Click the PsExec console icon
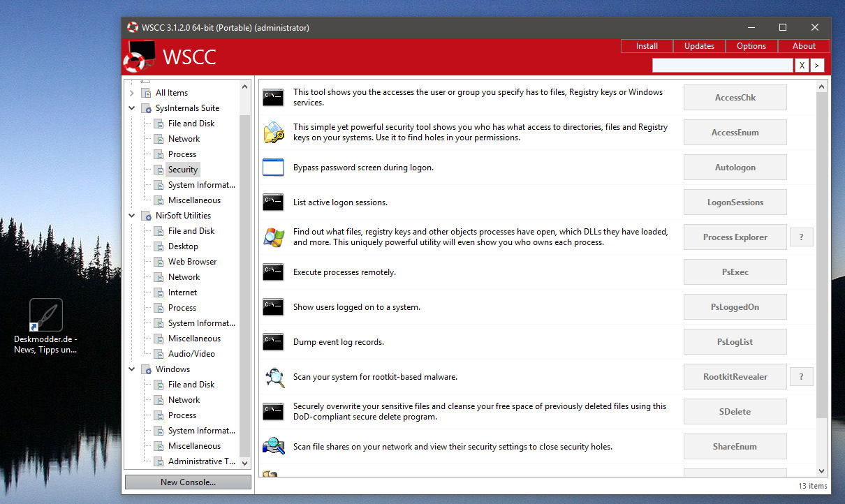Viewport: 845px width, 504px height. click(x=273, y=272)
